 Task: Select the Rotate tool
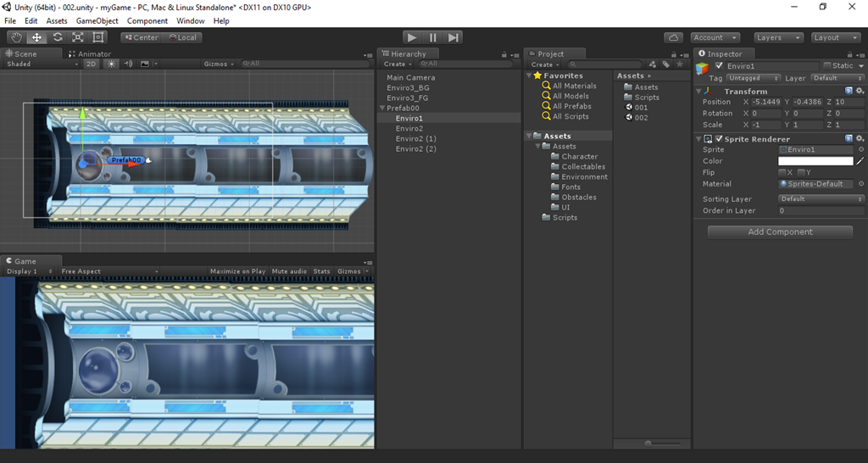(x=58, y=37)
